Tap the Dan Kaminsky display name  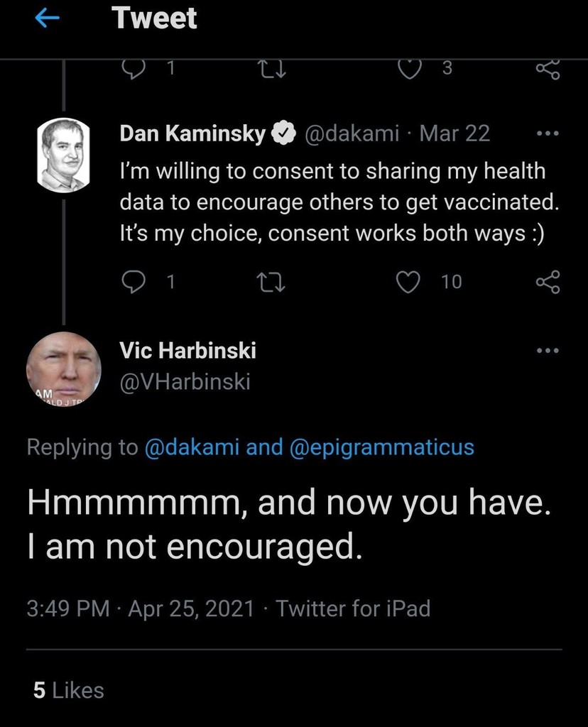click(x=192, y=133)
